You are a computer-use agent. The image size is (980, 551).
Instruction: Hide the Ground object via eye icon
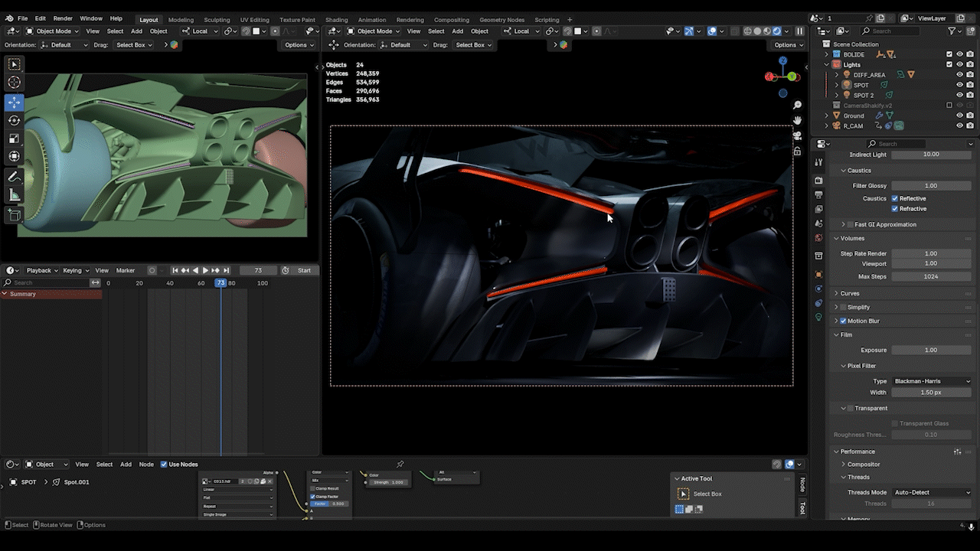(x=959, y=116)
